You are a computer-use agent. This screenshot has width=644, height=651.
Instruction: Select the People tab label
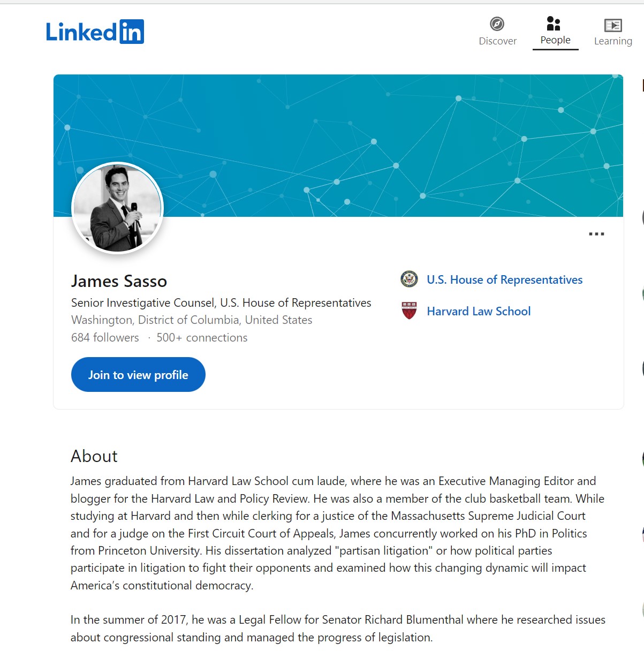(x=555, y=40)
